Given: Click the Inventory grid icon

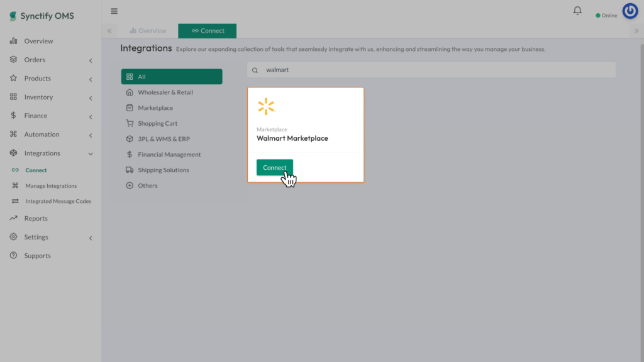Looking at the screenshot, I should click(14, 97).
